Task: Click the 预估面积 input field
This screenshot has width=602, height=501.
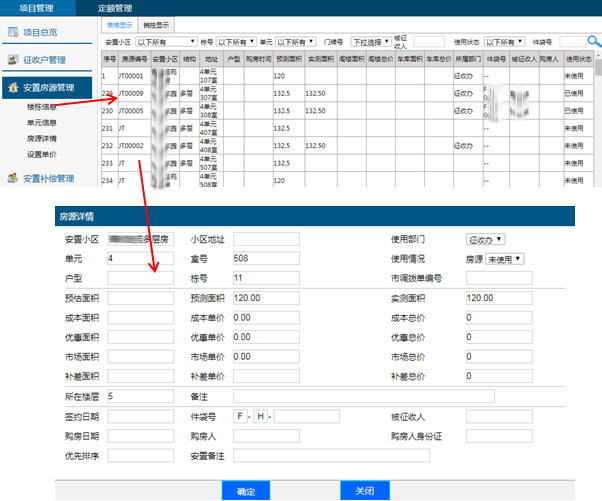Action: [x=141, y=298]
